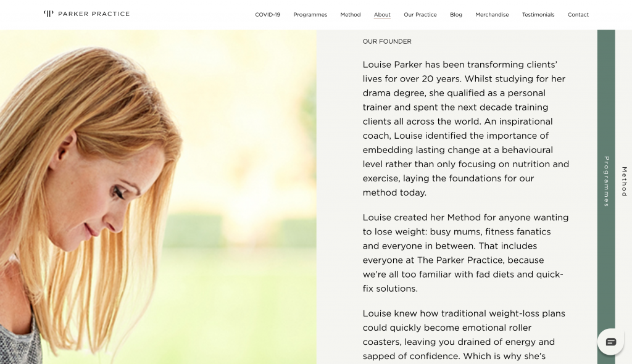Click the Parker Practice brand name
Image resolution: width=632 pixels, height=364 pixels.
94,14
